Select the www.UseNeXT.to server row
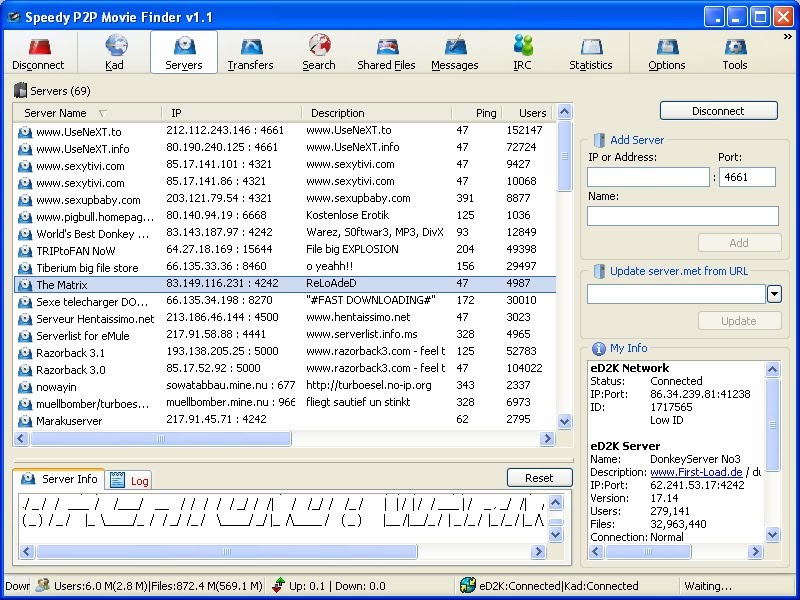Image resolution: width=800 pixels, height=600 pixels. tap(285, 132)
